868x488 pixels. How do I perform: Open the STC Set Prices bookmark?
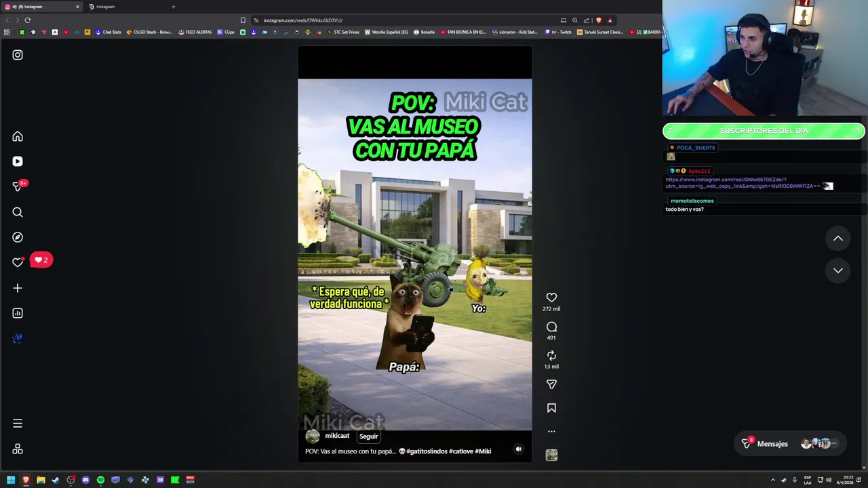(343, 32)
